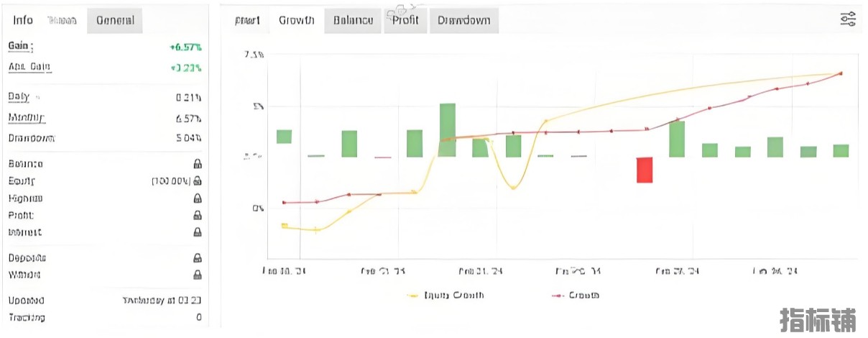Click the lock icon beside Balance

(x=197, y=164)
